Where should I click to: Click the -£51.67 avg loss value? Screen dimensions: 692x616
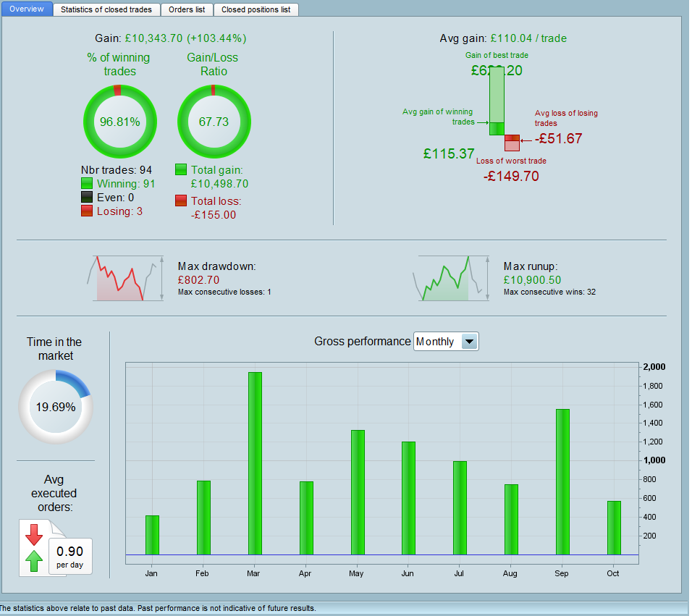559,138
